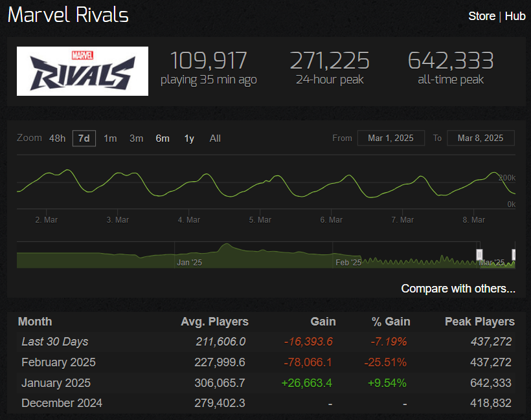Click the 642,333 all-time peak figure
531x420 pixels.
(x=451, y=61)
